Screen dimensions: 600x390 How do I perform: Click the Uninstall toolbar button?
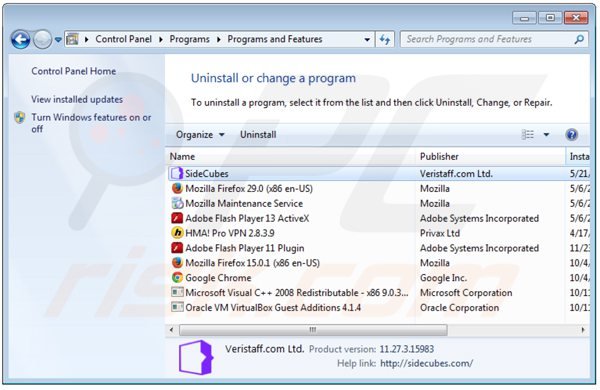258,135
